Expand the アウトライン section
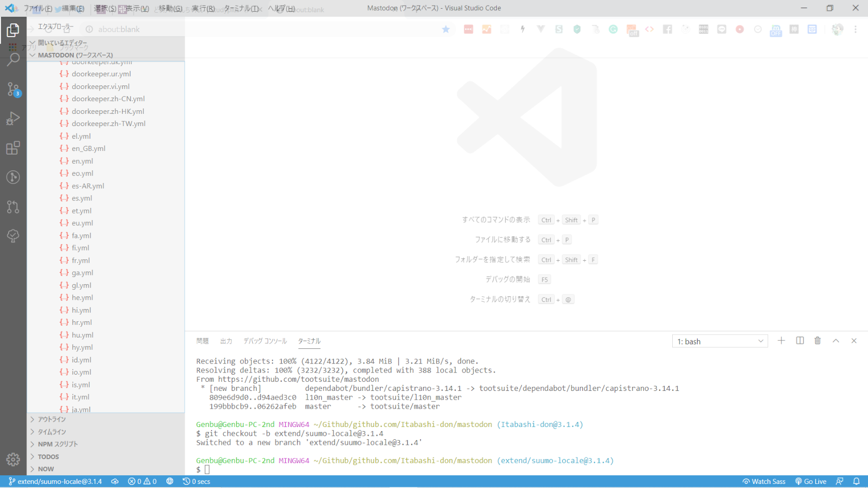The height and width of the screenshot is (488, 868). [52, 419]
